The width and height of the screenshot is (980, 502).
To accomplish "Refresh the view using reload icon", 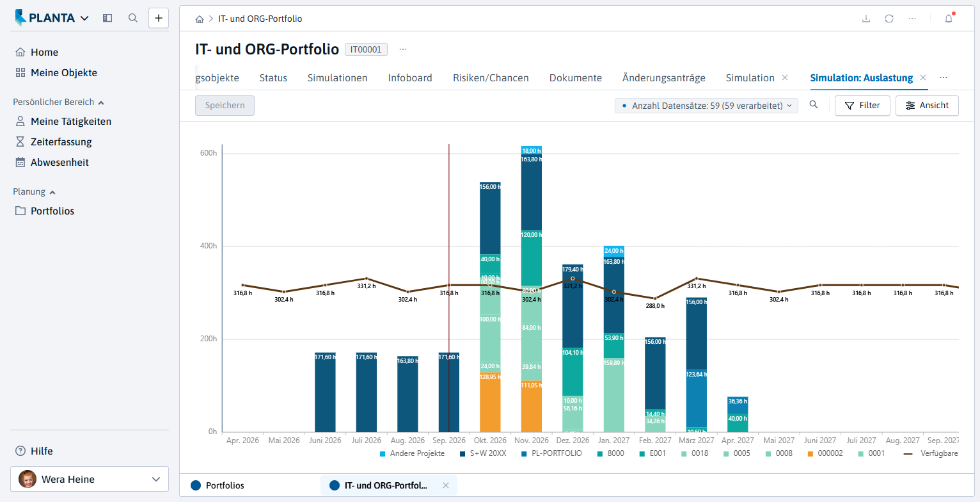I will (x=889, y=19).
